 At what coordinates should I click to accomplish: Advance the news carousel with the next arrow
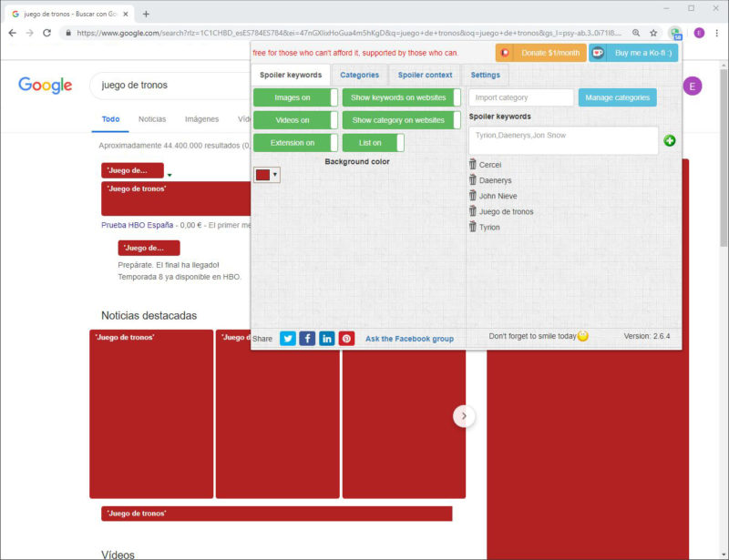[x=464, y=415]
